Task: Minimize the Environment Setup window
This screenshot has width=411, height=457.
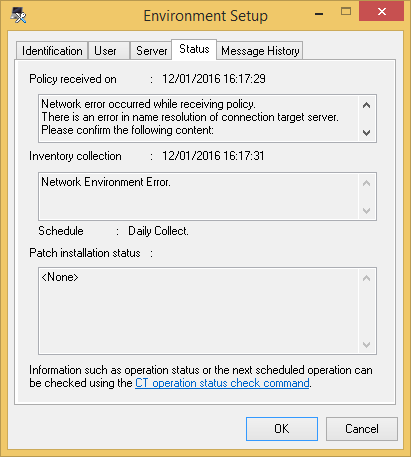Action: tap(319, 14)
